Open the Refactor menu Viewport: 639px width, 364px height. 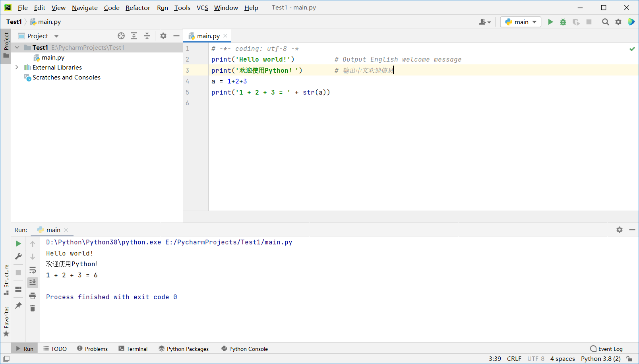(x=138, y=8)
